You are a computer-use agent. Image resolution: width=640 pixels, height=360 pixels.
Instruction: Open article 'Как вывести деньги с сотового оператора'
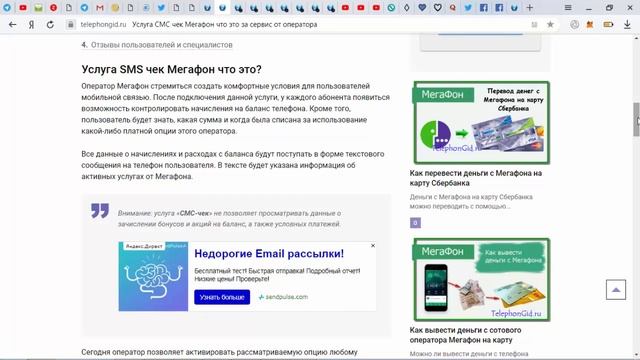465,335
